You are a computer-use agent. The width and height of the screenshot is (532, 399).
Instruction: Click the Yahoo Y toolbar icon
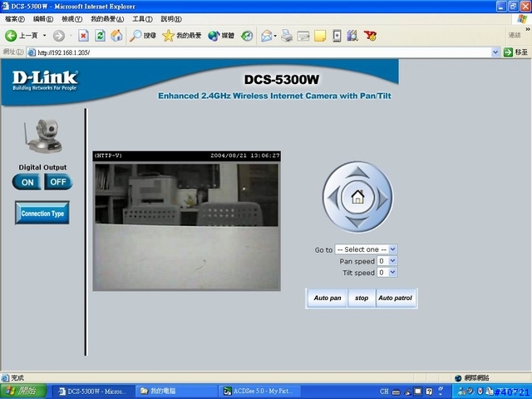point(370,36)
